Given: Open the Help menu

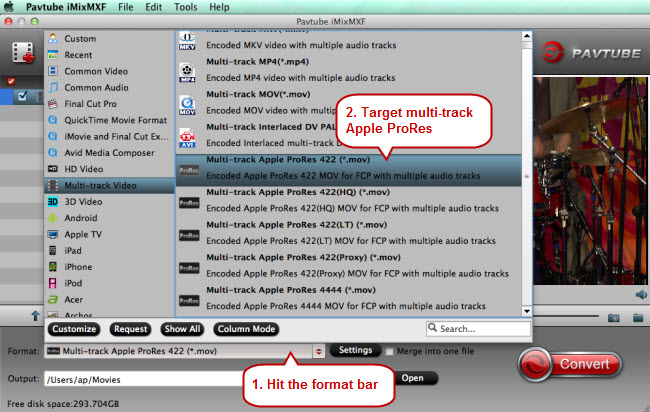Looking at the screenshot, I should [219, 7].
